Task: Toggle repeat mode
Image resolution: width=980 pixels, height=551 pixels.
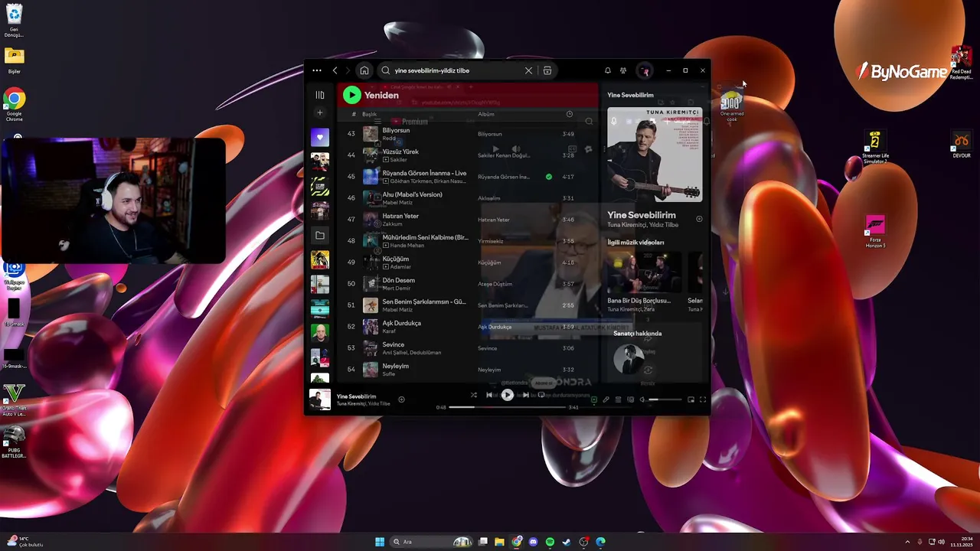Action: pos(541,395)
